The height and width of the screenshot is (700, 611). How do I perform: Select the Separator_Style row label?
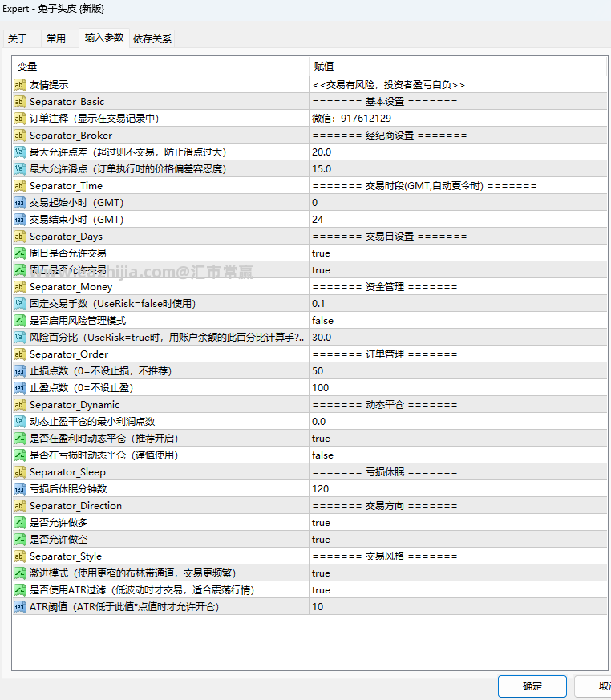(66, 556)
